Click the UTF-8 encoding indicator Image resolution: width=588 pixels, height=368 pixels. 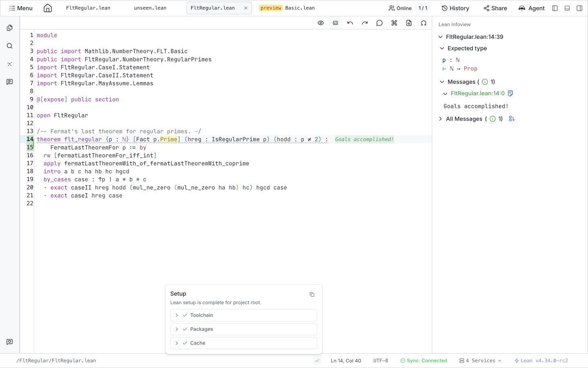[x=381, y=361]
